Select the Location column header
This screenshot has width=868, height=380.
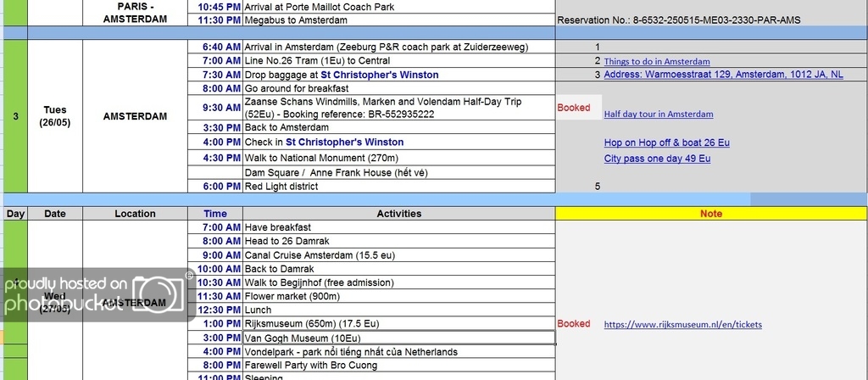(x=135, y=214)
